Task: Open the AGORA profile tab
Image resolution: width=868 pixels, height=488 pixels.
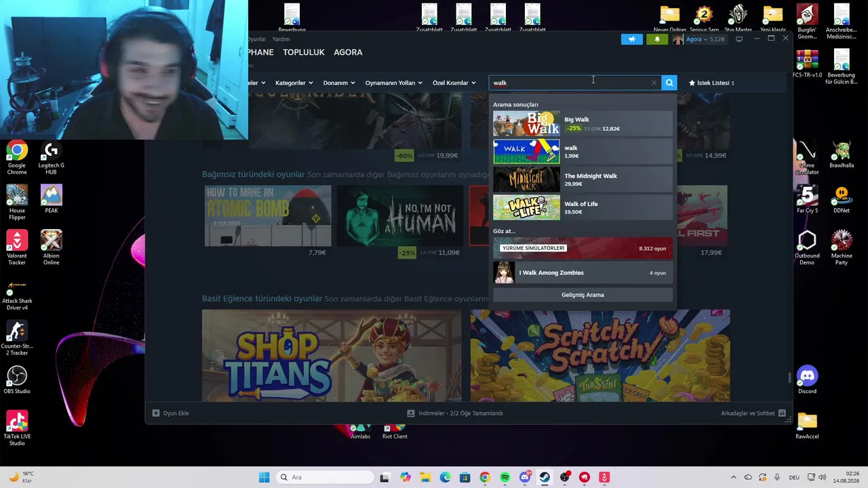Action: coord(348,52)
